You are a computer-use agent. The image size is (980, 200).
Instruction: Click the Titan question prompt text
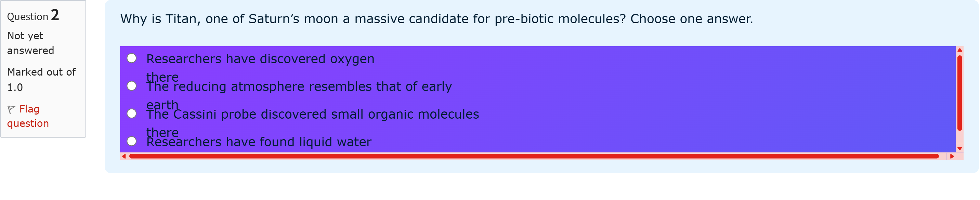click(436, 19)
